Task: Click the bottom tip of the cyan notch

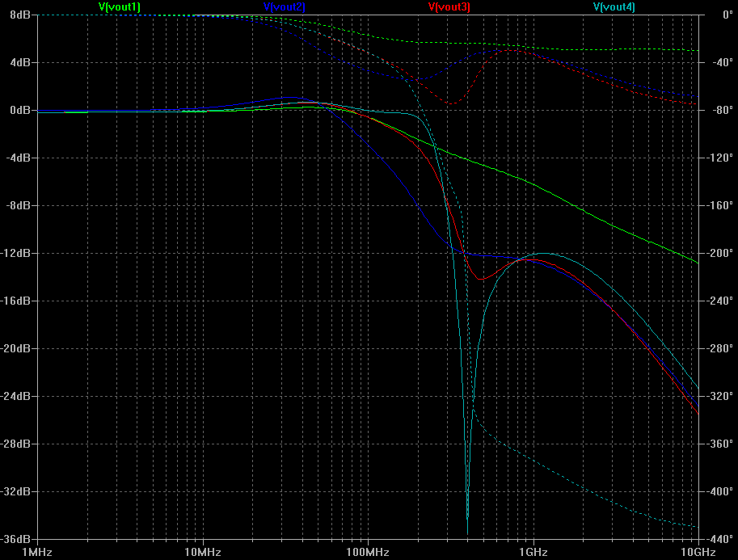Action: pyautogui.click(x=467, y=533)
